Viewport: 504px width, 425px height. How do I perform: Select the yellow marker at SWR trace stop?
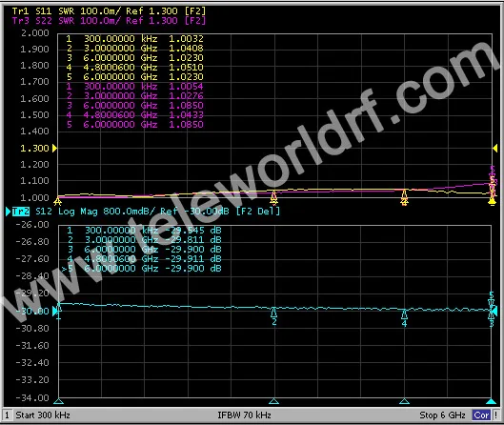(x=492, y=201)
